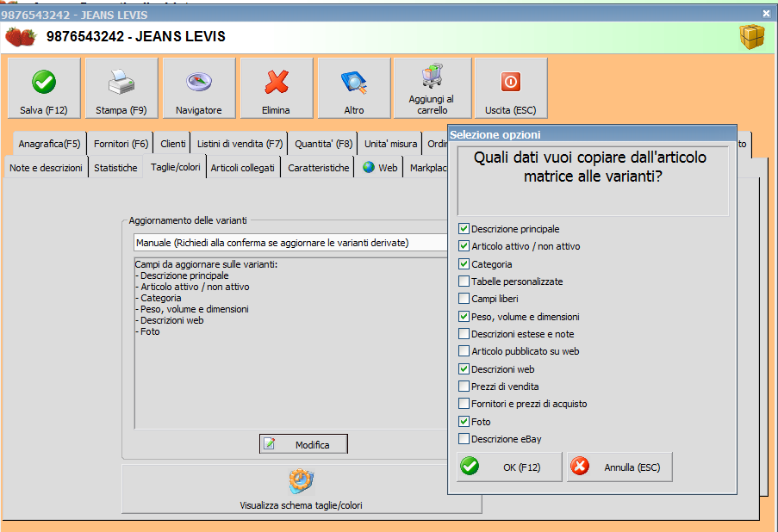Click the Altro magnifier icon
The width and height of the screenshot is (778, 532).
[354, 83]
